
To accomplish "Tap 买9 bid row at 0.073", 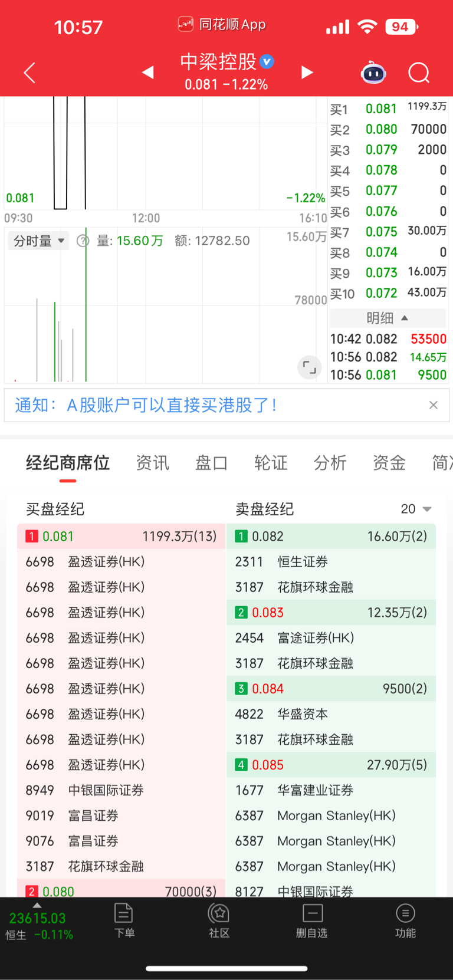I will pyautogui.click(x=388, y=272).
